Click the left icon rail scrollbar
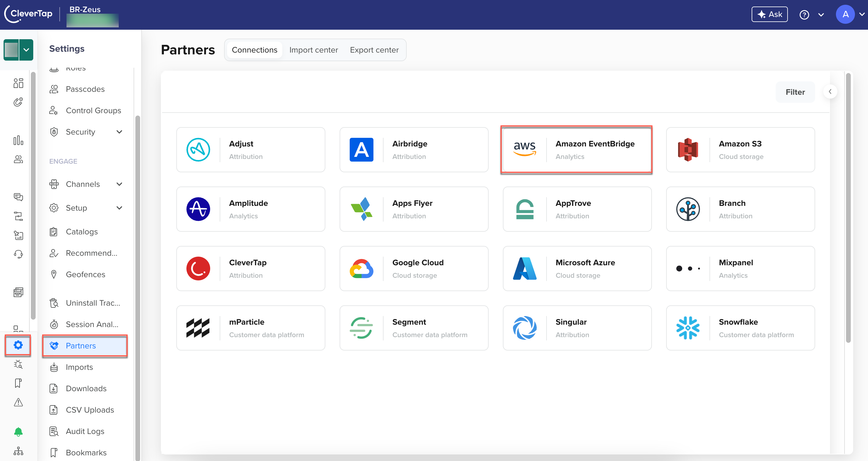This screenshot has width=868, height=461. (x=33, y=195)
